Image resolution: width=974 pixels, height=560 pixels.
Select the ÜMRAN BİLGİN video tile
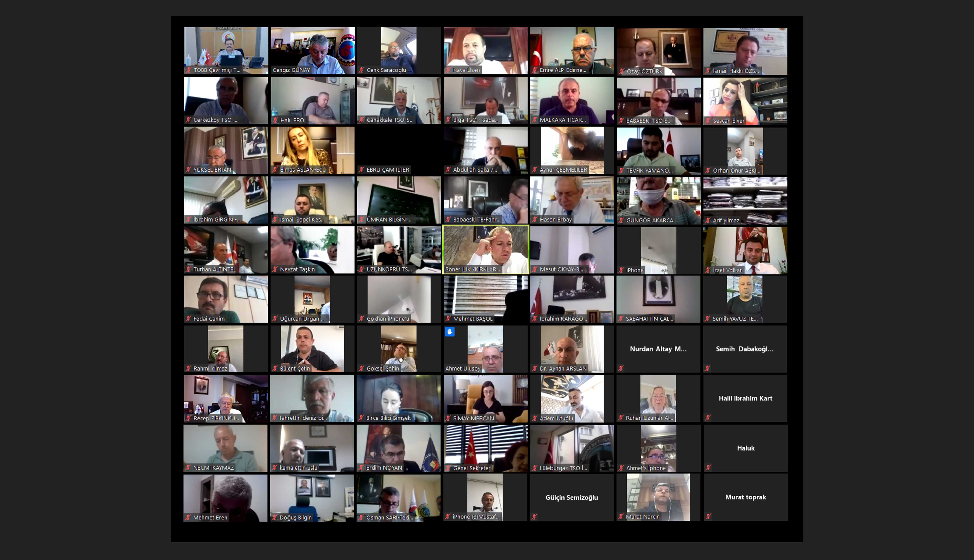coord(399,200)
